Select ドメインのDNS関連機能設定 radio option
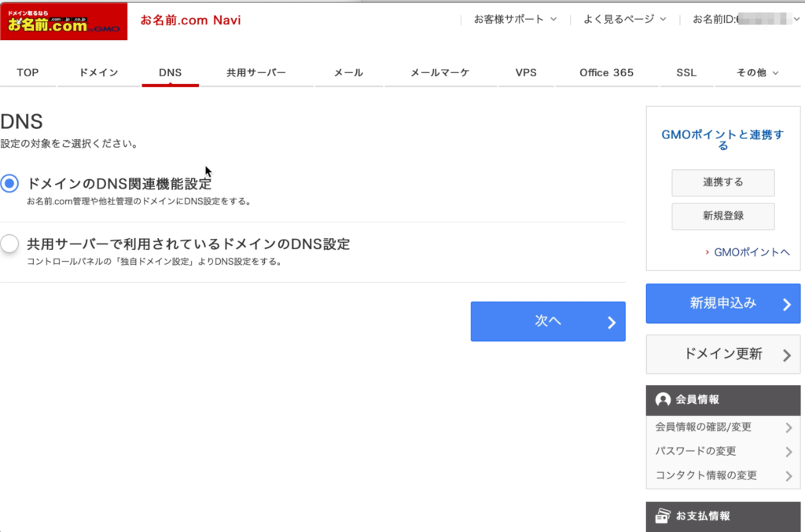The height and width of the screenshot is (532, 805). 9,184
